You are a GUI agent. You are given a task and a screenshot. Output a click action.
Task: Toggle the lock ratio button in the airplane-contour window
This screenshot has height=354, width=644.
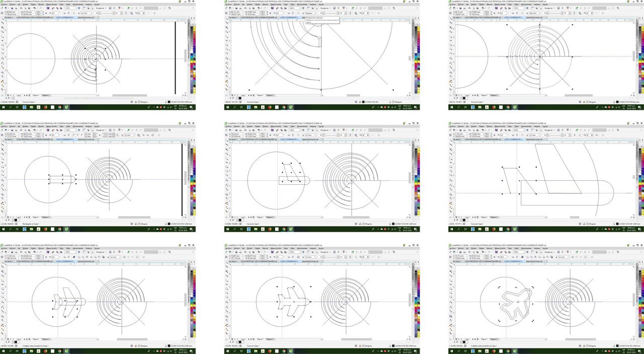494,257
